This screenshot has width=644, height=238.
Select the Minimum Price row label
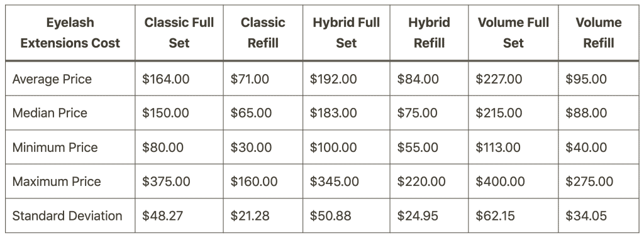(x=55, y=148)
